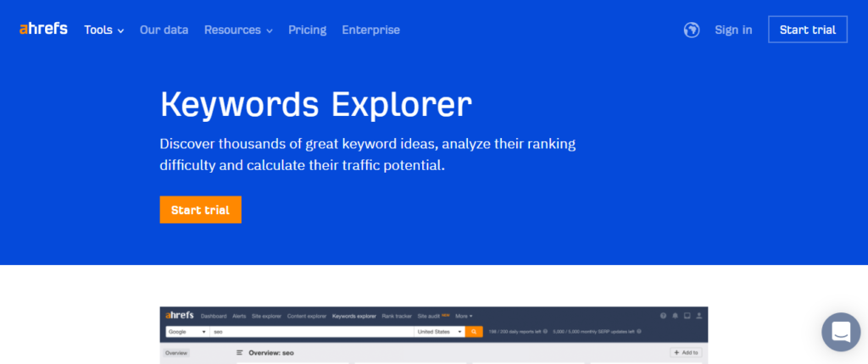The width and height of the screenshot is (868, 364).
Task: Click the Sign in link
Action: pos(733,30)
